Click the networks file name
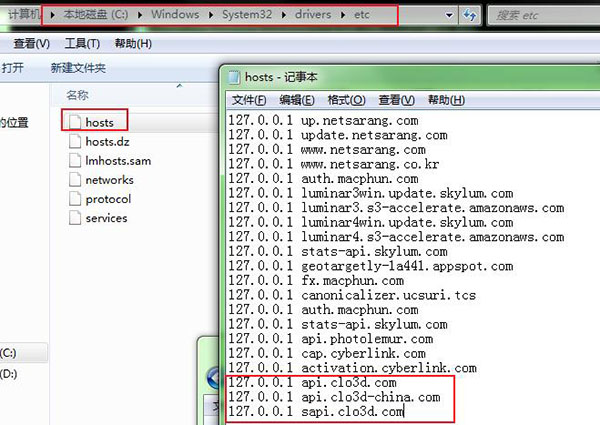The width and height of the screenshot is (600, 425). tap(109, 180)
